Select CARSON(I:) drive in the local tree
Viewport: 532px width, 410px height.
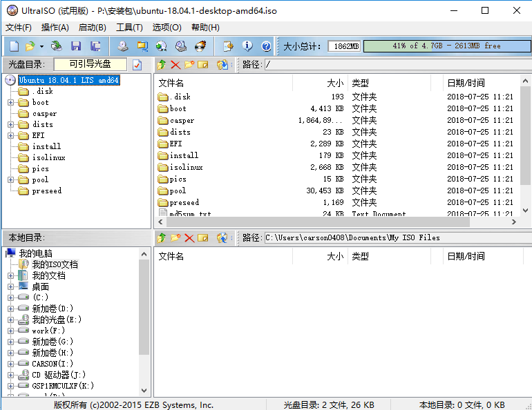click(x=53, y=364)
